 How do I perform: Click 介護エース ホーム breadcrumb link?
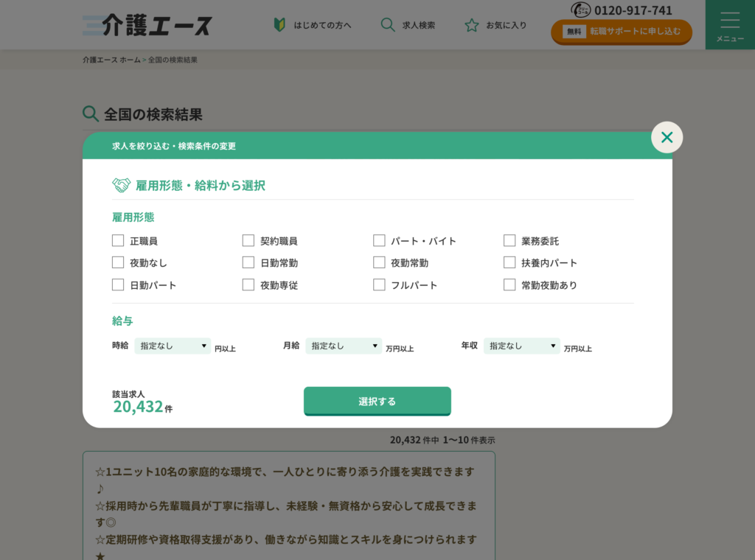111,60
